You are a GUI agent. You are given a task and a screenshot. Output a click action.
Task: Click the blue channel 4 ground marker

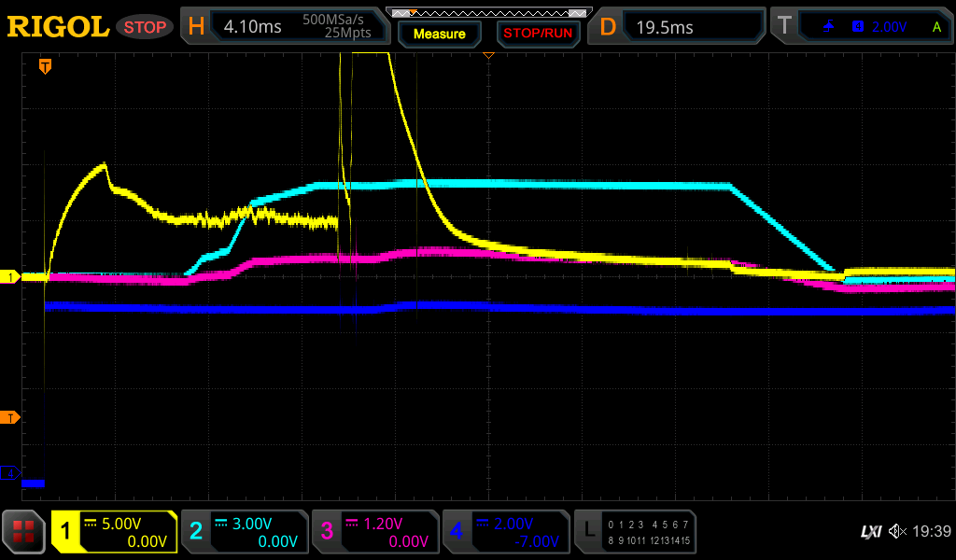(10, 474)
